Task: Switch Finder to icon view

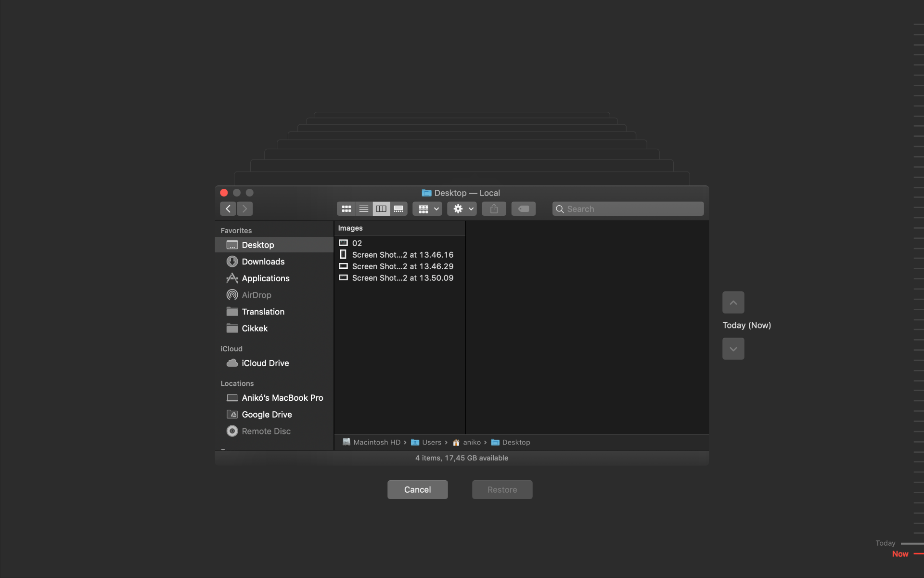Action: click(x=346, y=209)
